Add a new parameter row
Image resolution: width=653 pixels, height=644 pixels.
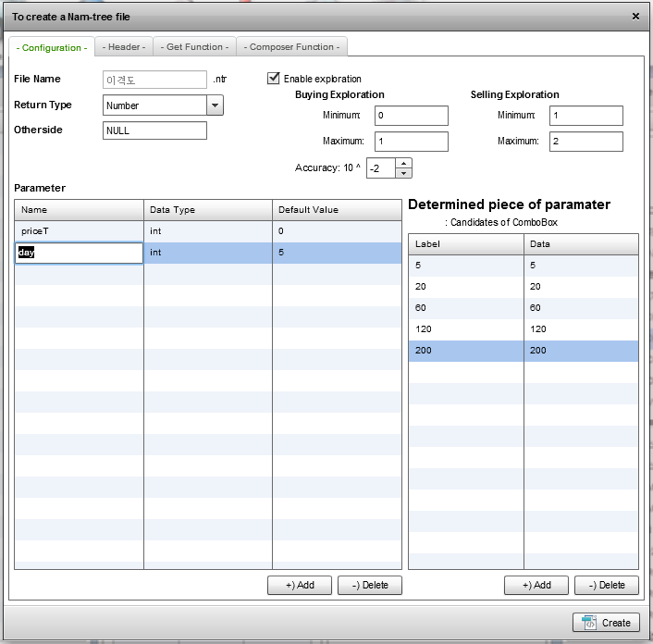pyautogui.click(x=300, y=585)
